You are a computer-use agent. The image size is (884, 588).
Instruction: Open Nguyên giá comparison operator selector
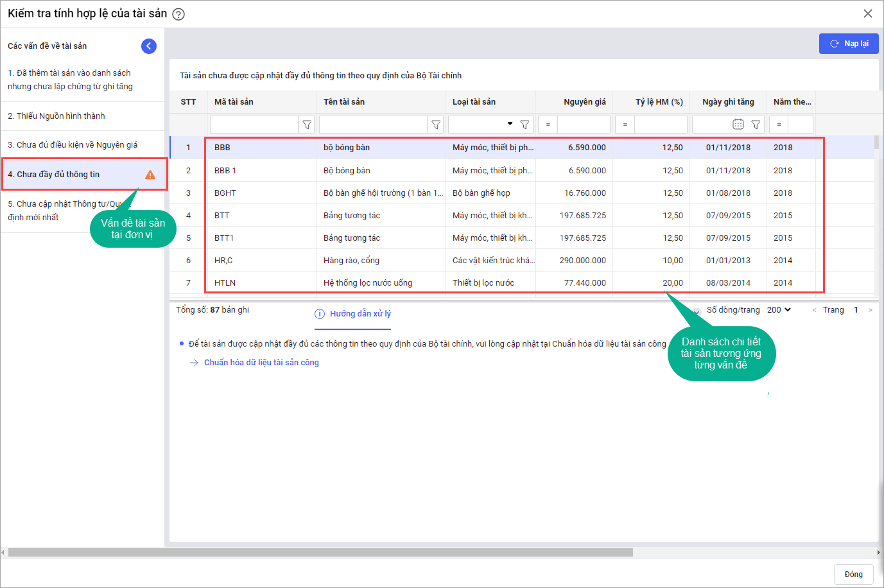[x=548, y=125]
